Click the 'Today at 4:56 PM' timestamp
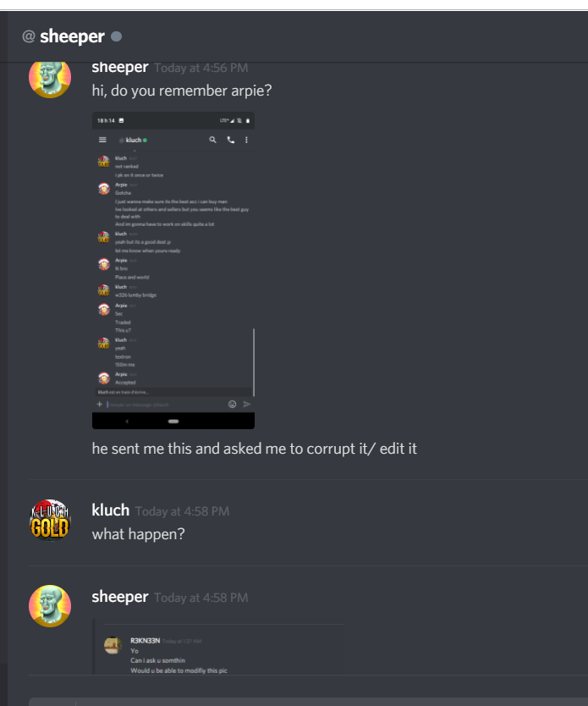This screenshot has width=588, height=706. pos(201,68)
